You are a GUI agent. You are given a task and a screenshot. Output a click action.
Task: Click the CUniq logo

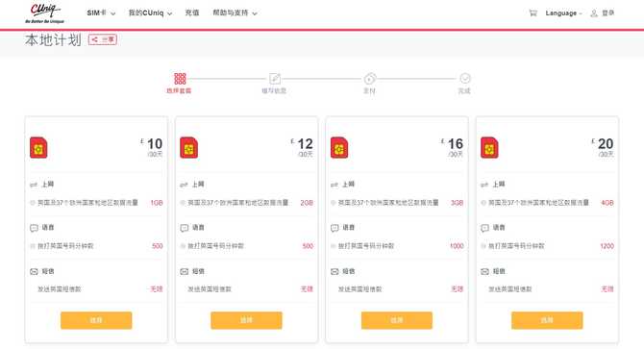pyautogui.click(x=44, y=12)
